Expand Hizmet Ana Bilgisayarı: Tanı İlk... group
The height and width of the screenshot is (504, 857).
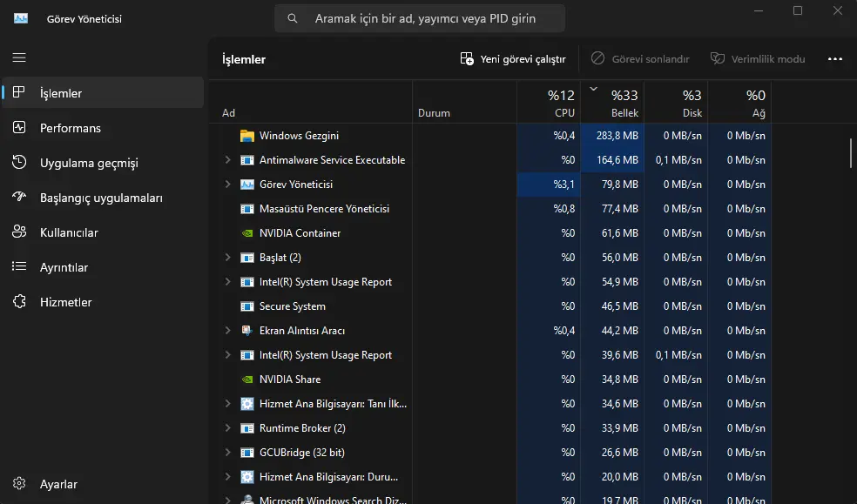click(227, 404)
